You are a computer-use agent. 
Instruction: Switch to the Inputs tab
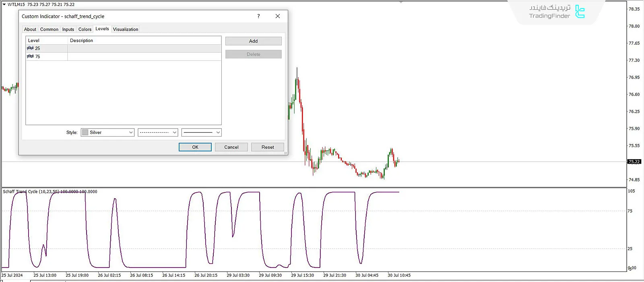(x=68, y=29)
